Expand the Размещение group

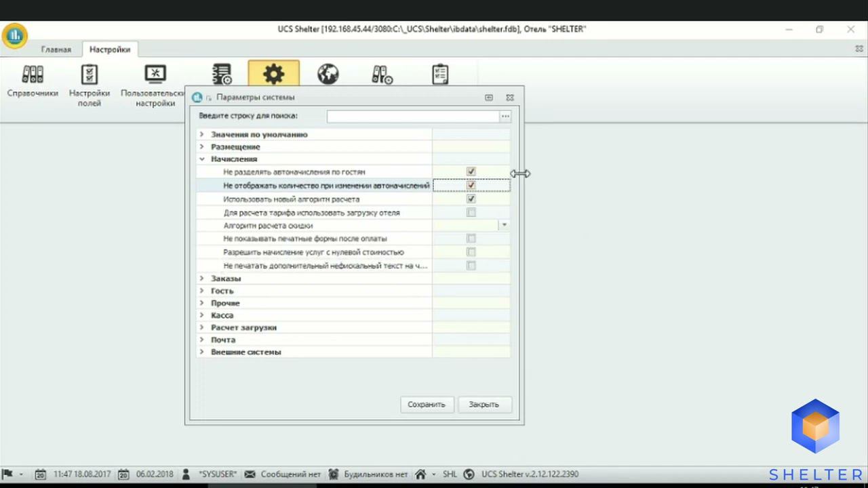tap(202, 146)
